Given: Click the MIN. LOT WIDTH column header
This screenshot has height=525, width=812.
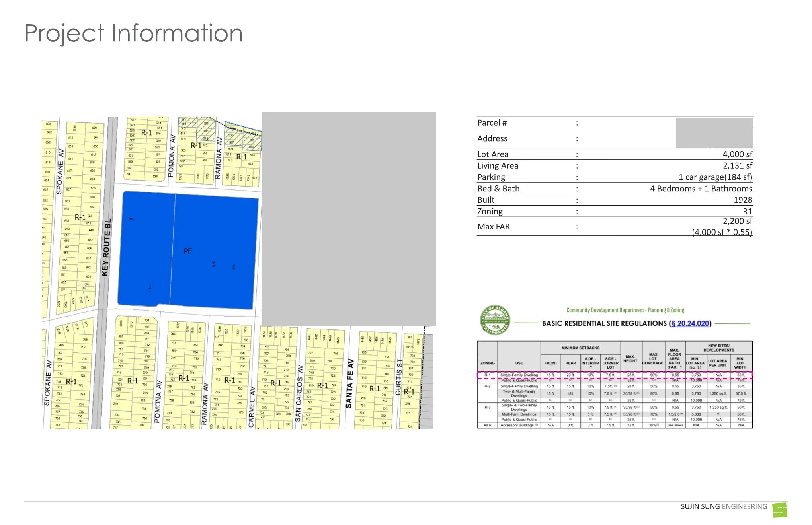Looking at the screenshot, I should point(740,363).
